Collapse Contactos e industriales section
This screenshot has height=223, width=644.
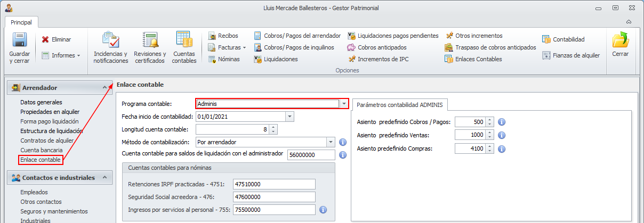pos(106,178)
